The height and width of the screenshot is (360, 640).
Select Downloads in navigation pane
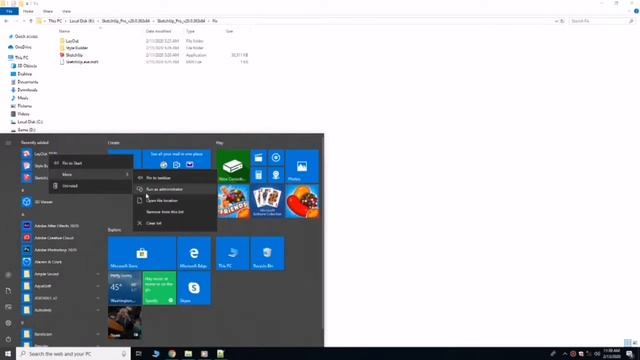(x=27, y=90)
